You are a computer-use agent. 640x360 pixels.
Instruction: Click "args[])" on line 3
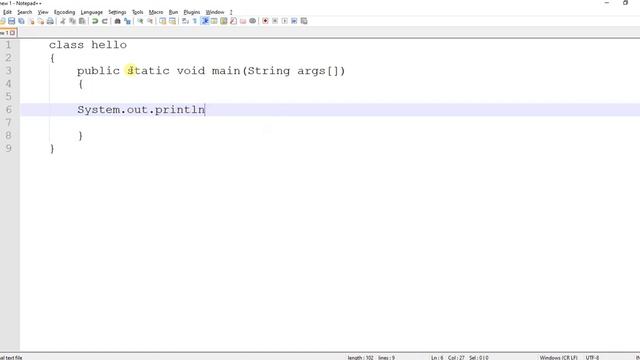(x=321, y=71)
